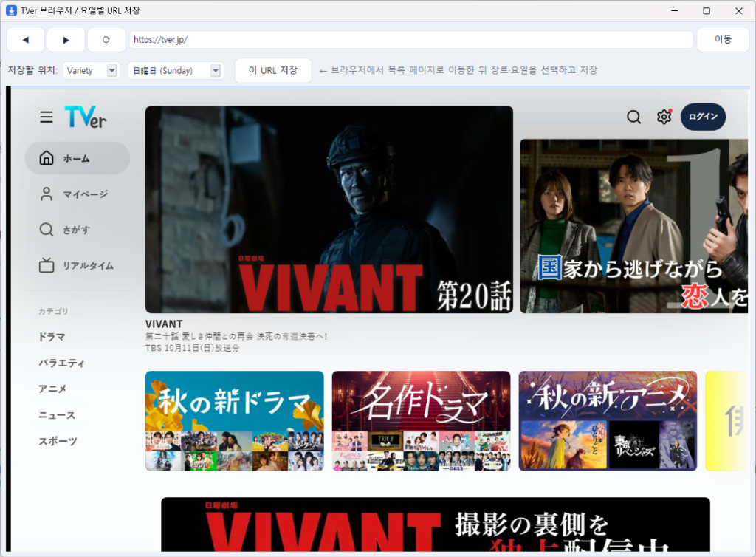The height and width of the screenshot is (557, 756).
Task: Open the VIVANT 第20話 hero banner
Action: (x=329, y=209)
